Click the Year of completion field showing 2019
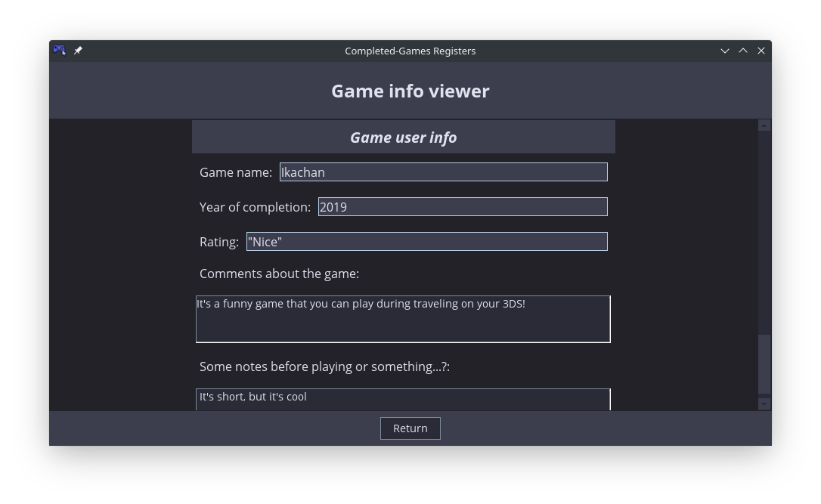This screenshot has width=821, height=504. 463,207
